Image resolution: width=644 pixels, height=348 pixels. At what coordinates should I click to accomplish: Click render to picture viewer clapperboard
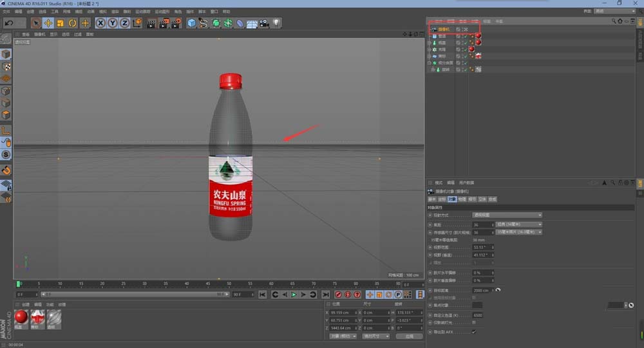[x=163, y=23]
